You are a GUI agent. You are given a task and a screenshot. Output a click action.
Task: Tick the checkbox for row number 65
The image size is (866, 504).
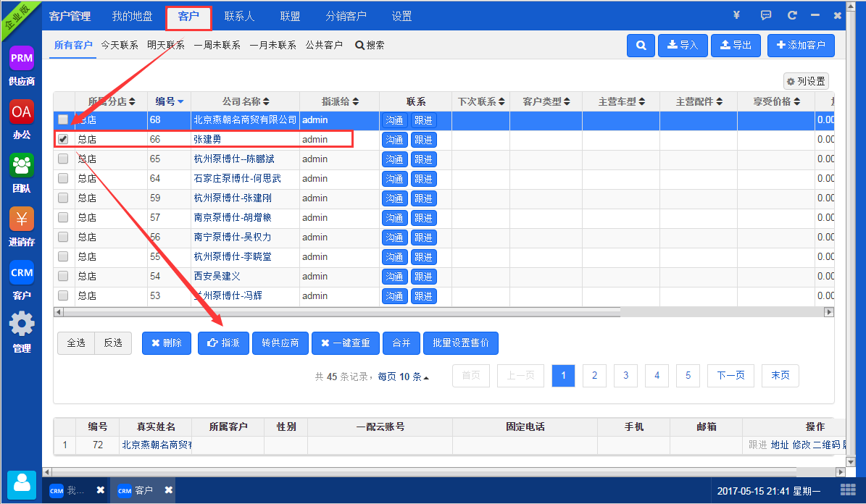(x=64, y=159)
